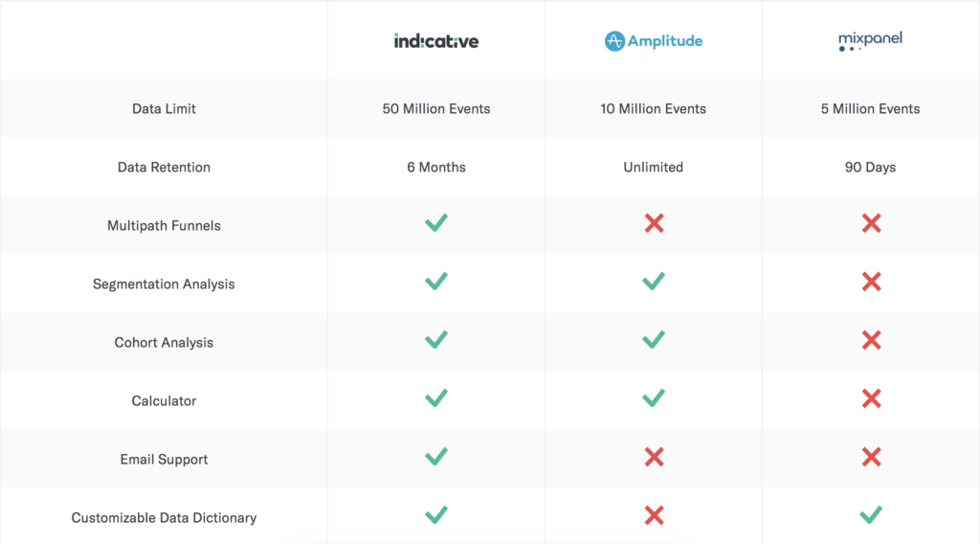Image resolution: width=980 pixels, height=544 pixels.
Task: Click Amplitude's Unlimited retention value
Action: (x=653, y=167)
